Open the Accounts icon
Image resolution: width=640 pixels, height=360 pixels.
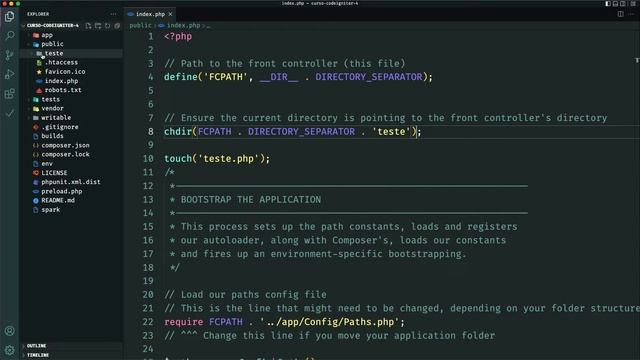[x=9, y=331]
